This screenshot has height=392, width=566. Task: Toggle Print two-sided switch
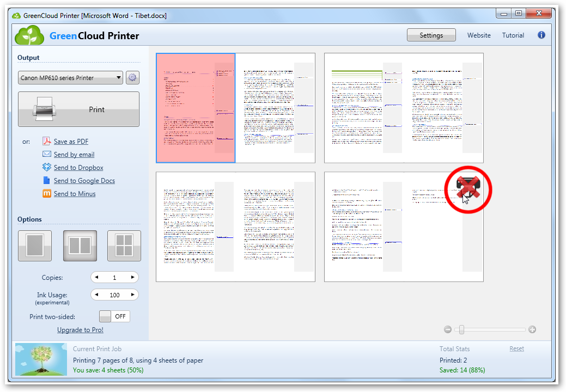click(x=114, y=316)
